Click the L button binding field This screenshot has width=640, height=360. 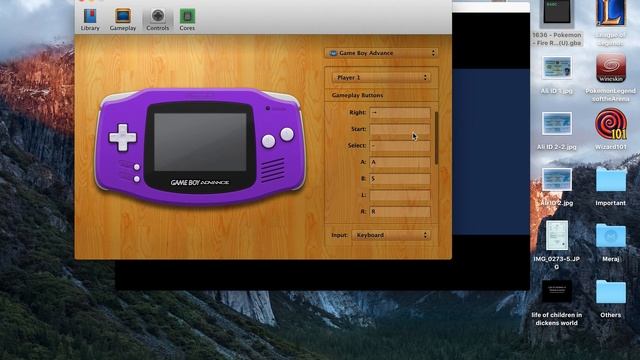click(x=400, y=196)
